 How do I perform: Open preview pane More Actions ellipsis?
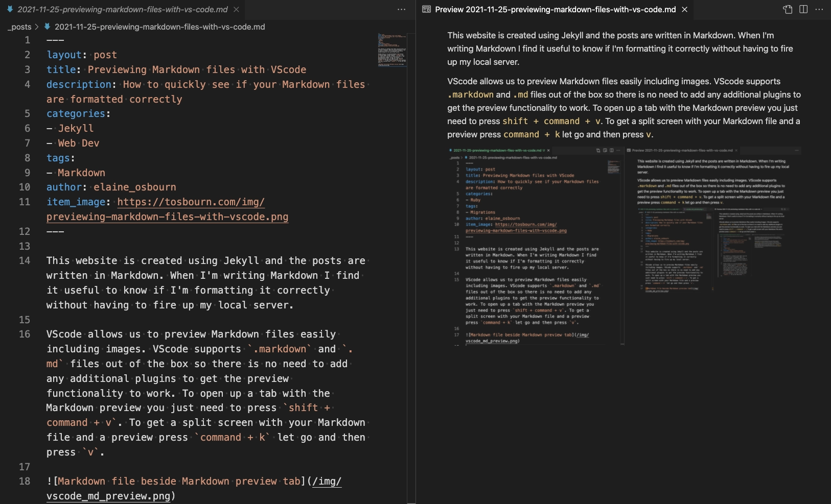819,10
